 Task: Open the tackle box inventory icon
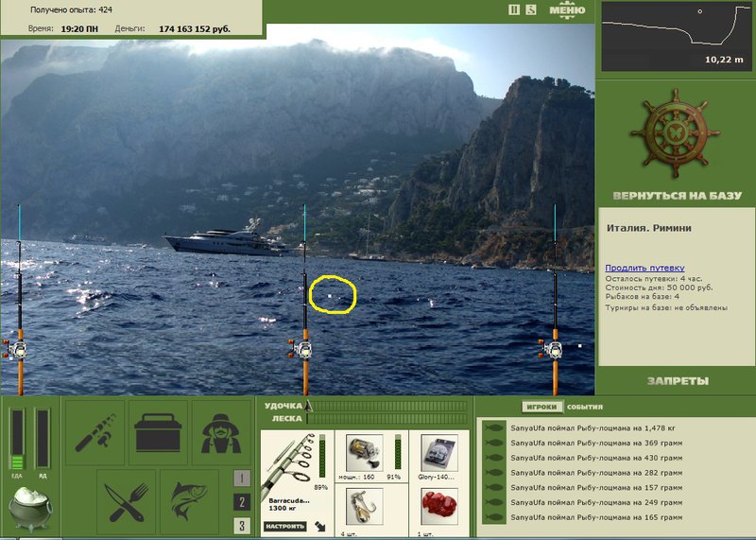[158, 432]
